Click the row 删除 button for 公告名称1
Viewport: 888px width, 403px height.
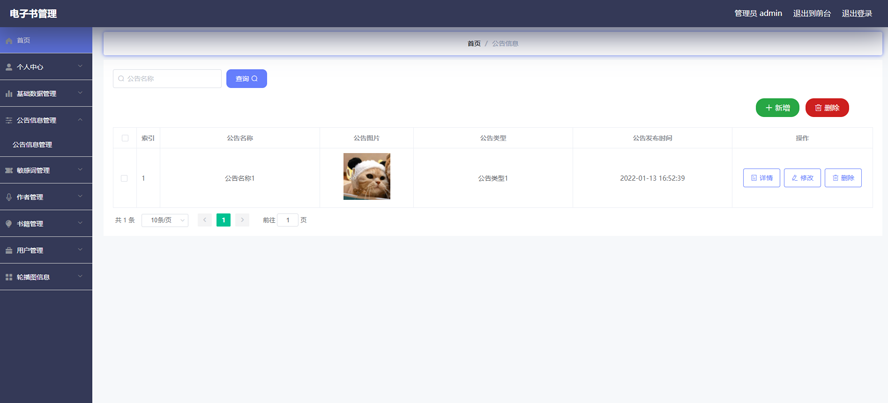[x=843, y=178]
